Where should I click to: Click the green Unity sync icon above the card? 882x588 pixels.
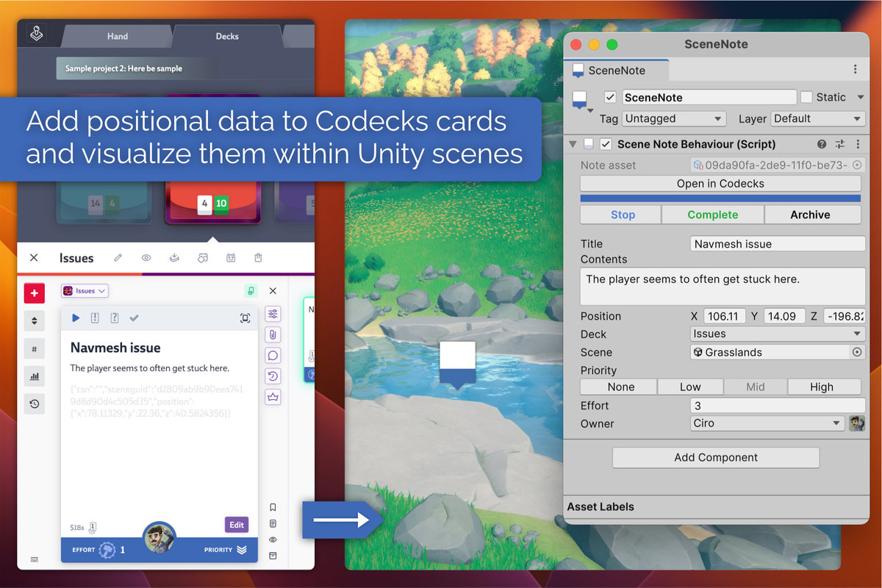click(x=251, y=291)
